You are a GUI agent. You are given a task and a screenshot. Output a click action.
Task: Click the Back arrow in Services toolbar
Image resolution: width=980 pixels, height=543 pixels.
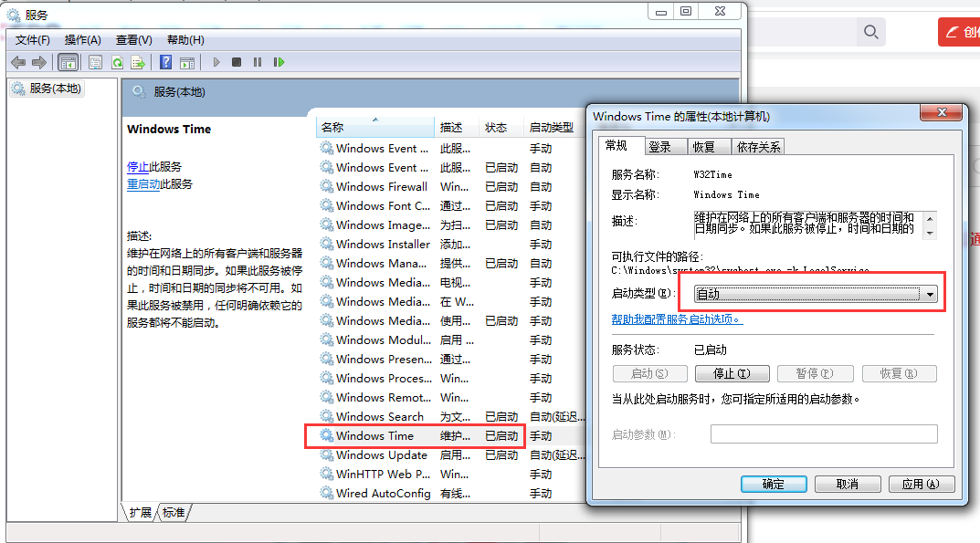click(x=18, y=62)
